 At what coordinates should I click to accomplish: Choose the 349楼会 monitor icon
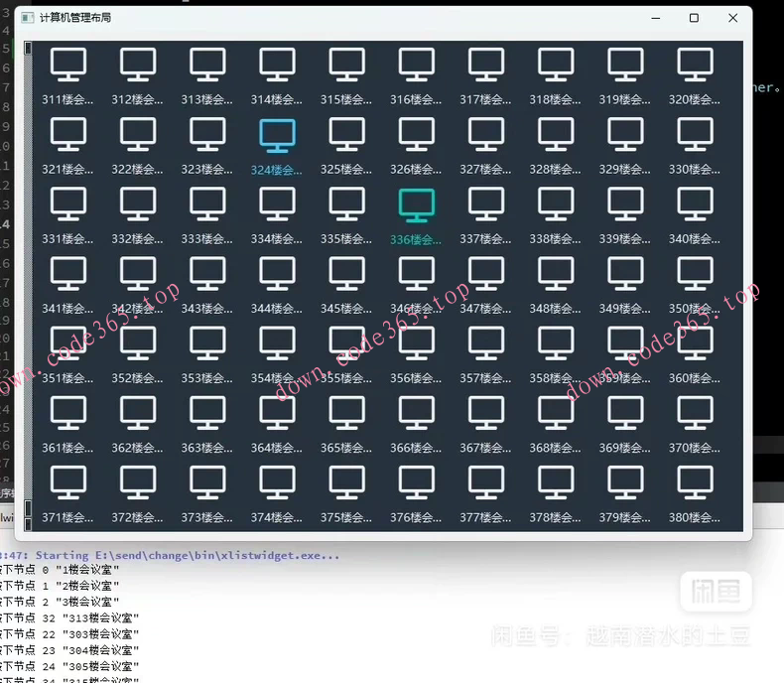[x=625, y=274]
